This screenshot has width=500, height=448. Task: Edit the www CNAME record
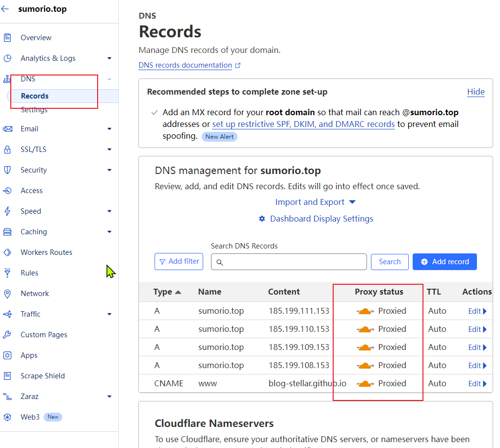[x=477, y=384]
